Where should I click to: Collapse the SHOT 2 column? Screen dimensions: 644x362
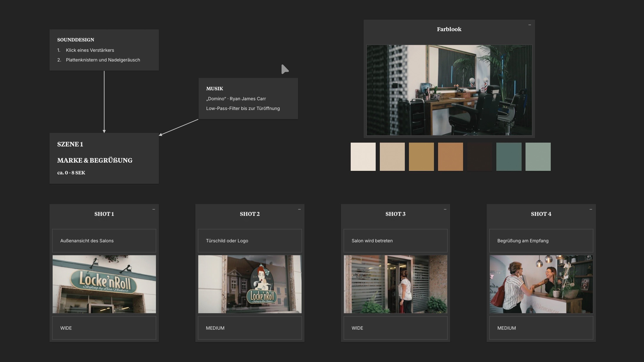pos(299,209)
